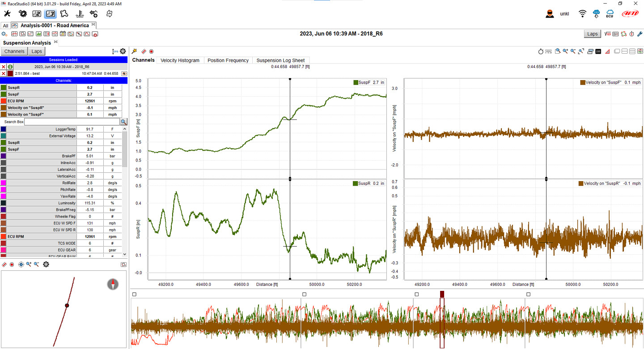Click the wrench icon in the top-left toolbar
The width and height of the screenshot is (644, 349).
pos(7,13)
